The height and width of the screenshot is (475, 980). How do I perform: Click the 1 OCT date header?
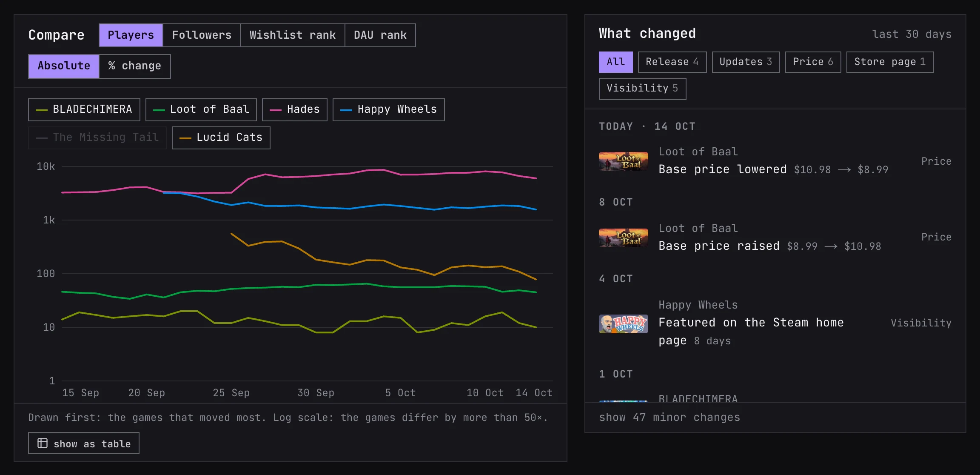(616, 374)
